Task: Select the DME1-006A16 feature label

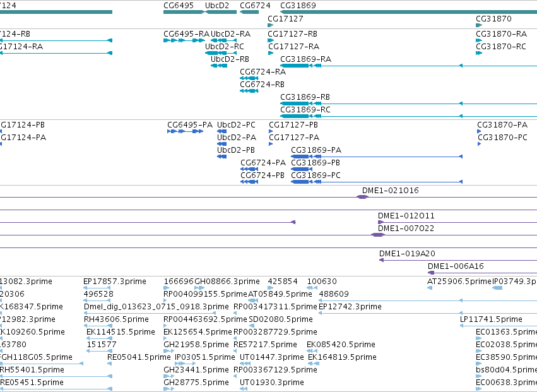Action: [456, 266]
